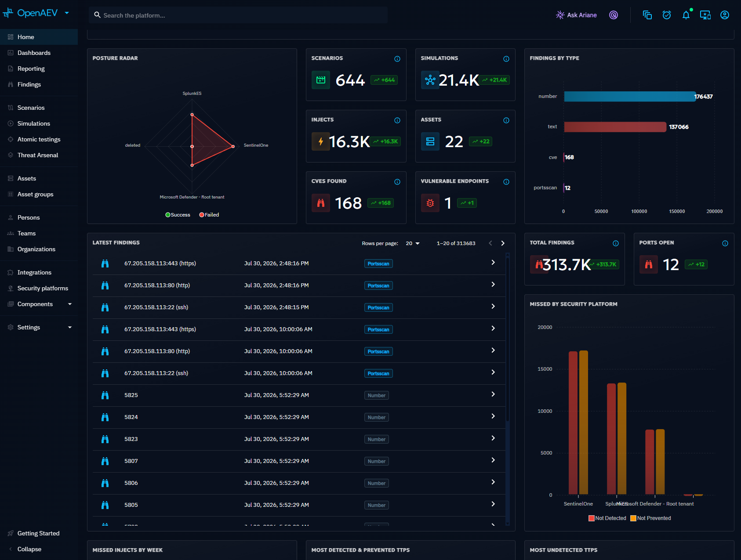Open the alarm clock icon in top bar
The height and width of the screenshot is (560, 741).
(x=667, y=15)
